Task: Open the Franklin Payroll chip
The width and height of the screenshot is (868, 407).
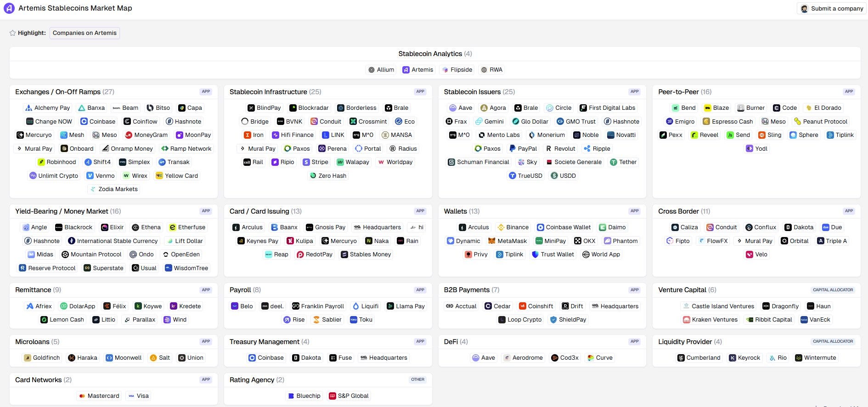Action: point(318,306)
